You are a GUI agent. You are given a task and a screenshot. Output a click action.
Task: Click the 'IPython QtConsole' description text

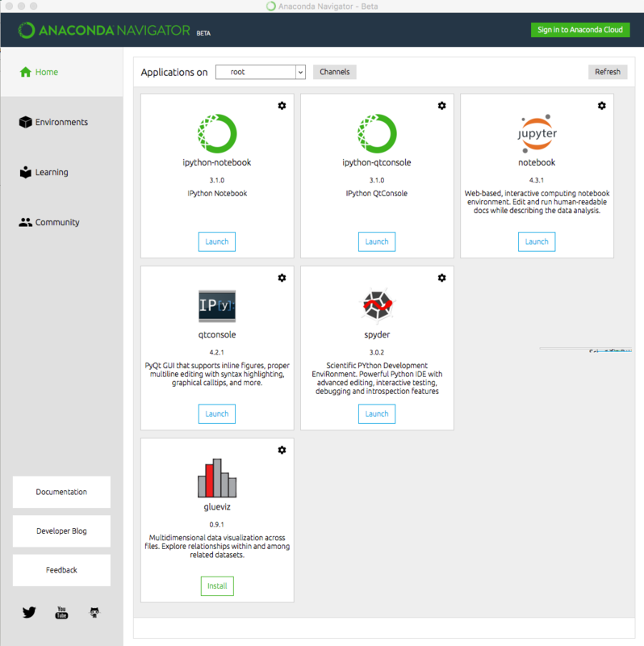click(x=377, y=193)
